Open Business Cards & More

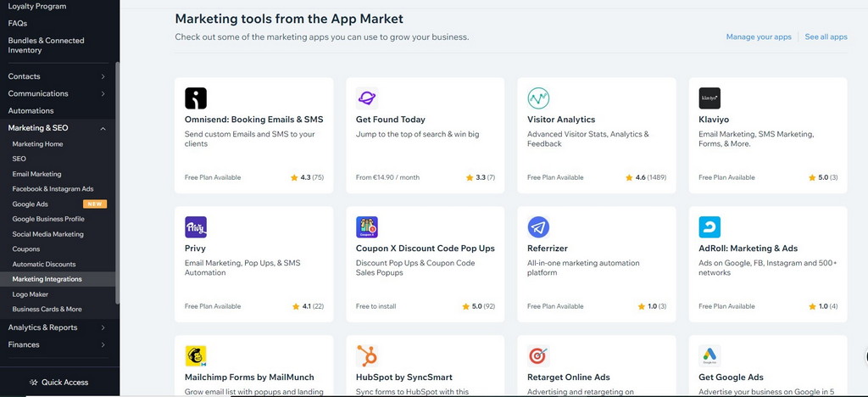[x=47, y=309]
